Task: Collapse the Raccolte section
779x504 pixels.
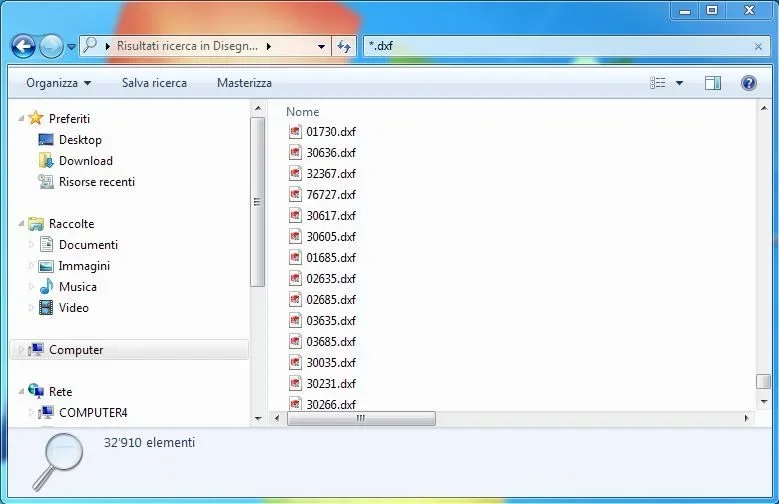Action: click(x=21, y=224)
